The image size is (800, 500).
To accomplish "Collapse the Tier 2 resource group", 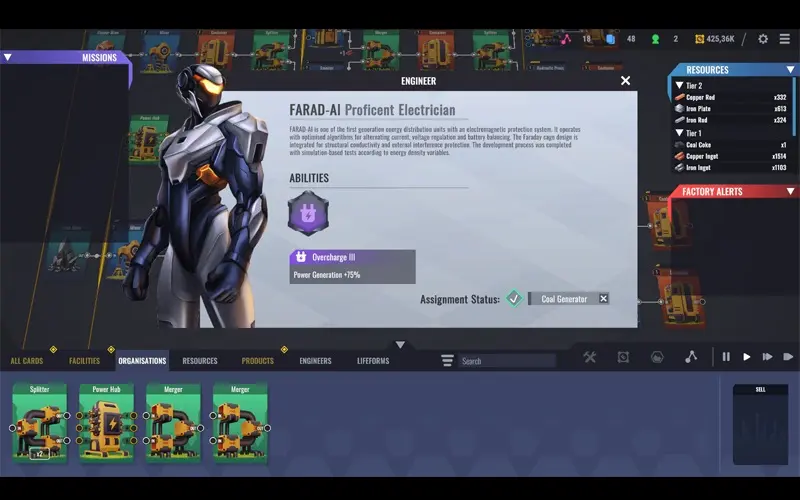I will tap(678, 86).
